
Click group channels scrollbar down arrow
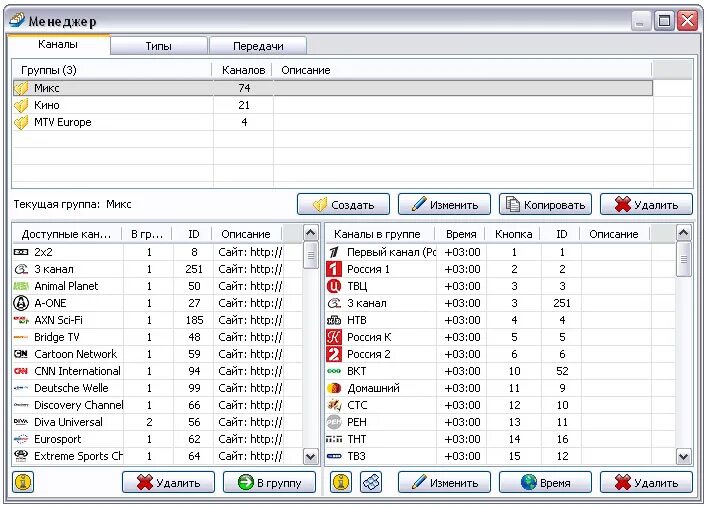coord(684,456)
